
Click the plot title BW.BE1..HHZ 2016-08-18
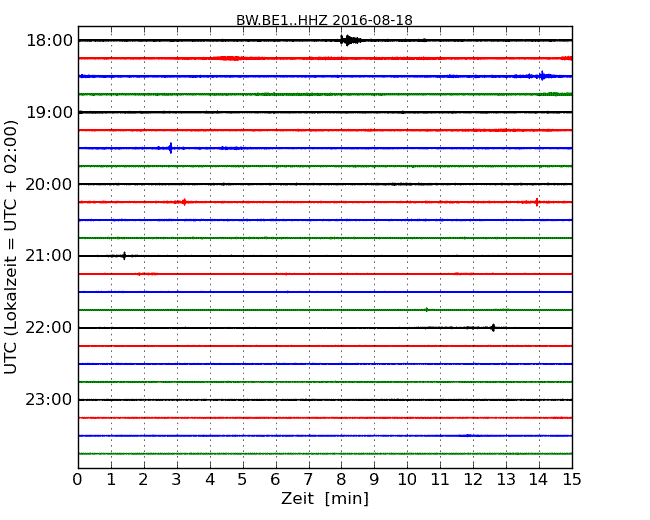pos(324,20)
